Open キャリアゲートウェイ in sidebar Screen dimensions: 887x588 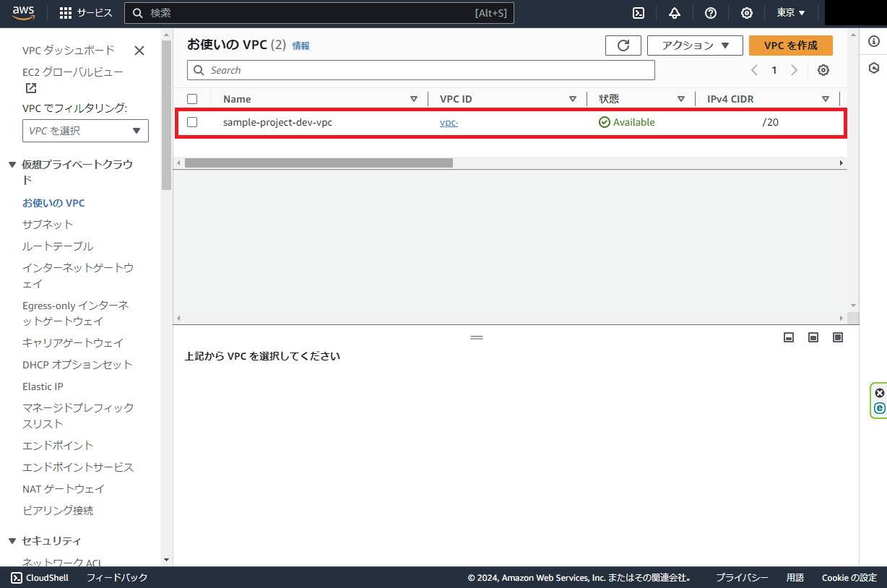[73, 343]
